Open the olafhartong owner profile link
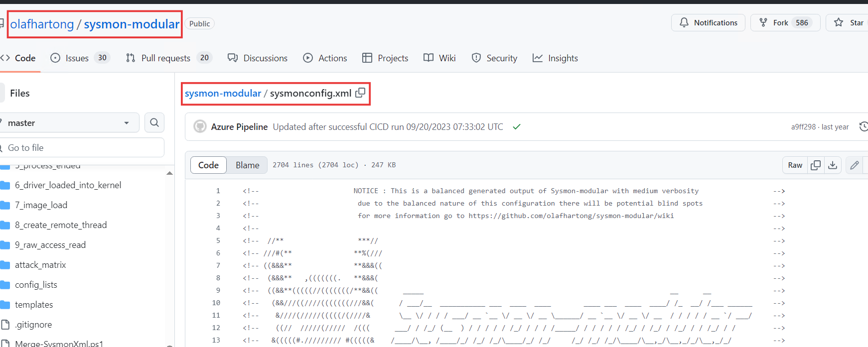 [x=42, y=24]
